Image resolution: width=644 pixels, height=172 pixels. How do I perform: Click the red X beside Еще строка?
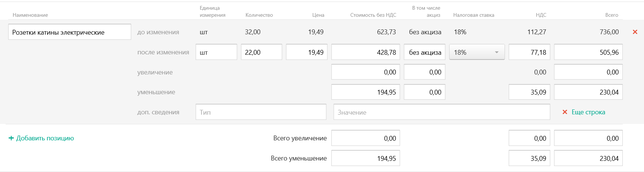coord(565,112)
